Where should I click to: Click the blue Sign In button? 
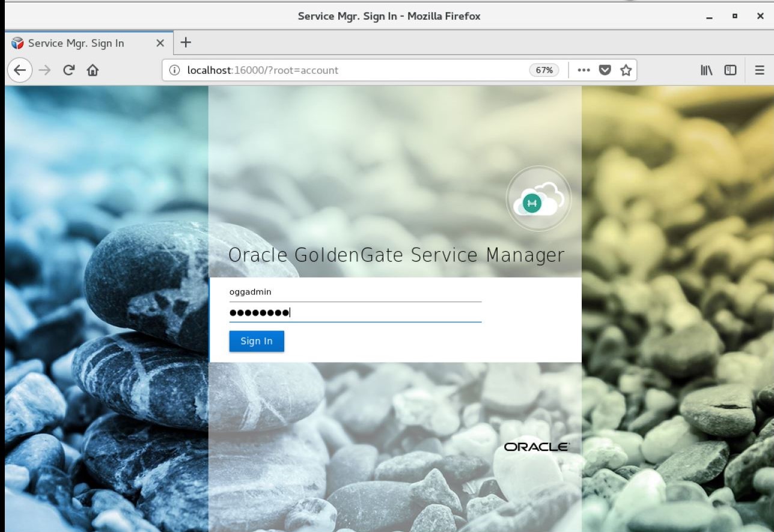click(x=257, y=341)
